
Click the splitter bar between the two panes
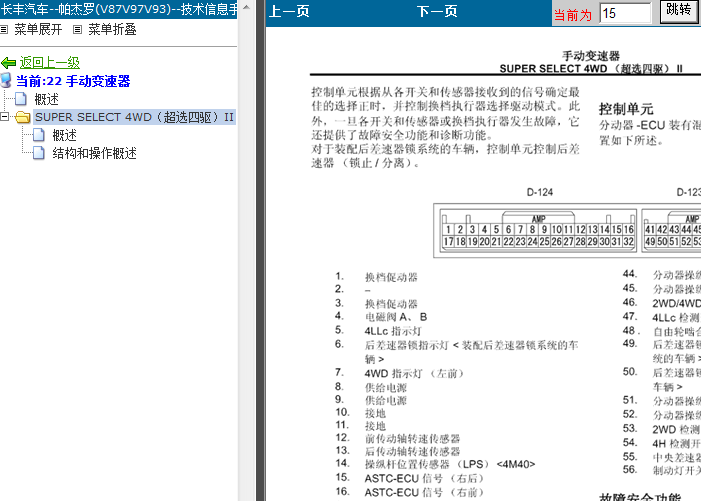pyautogui.click(x=261, y=250)
